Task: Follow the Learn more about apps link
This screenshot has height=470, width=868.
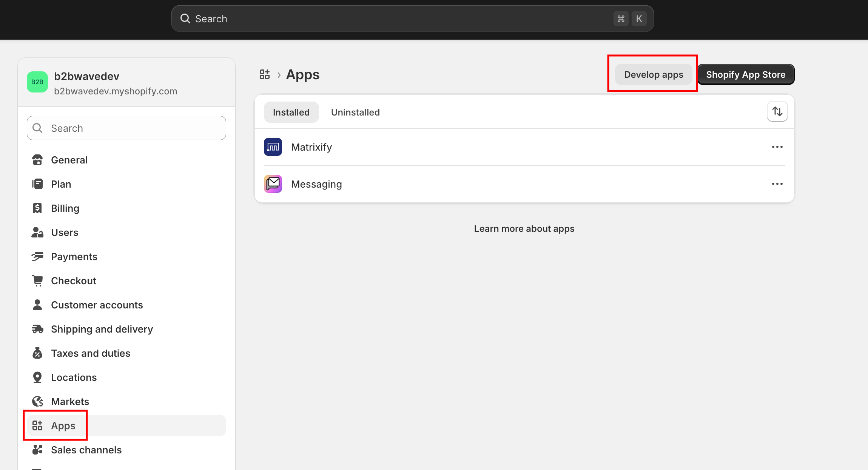Action: point(524,229)
